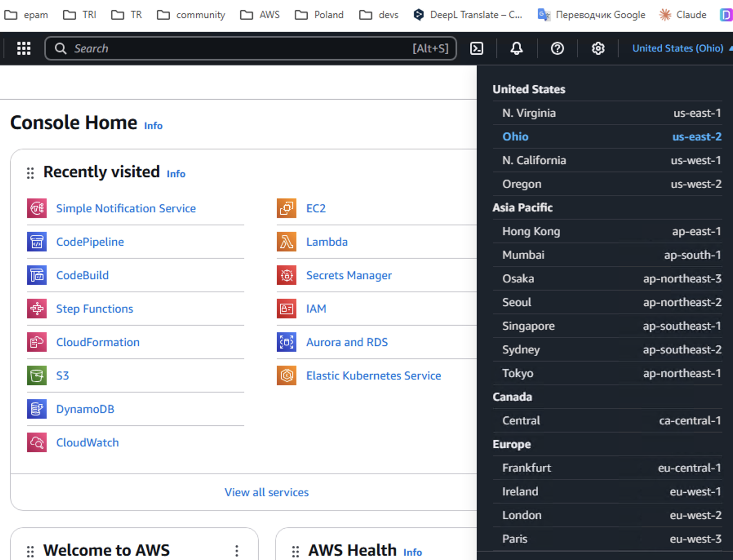Click the Lambda service icon
The image size is (733, 560).
[x=287, y=242]
